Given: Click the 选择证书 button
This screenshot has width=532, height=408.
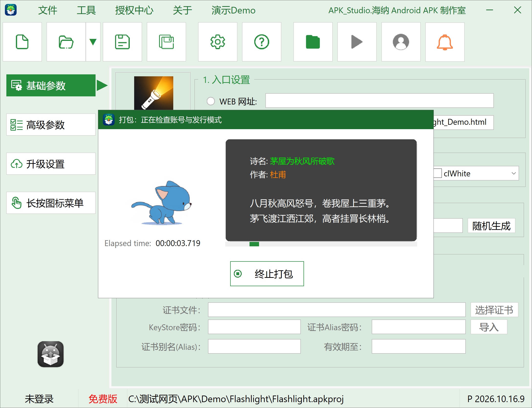Looking at the screenshot, I should coord(494,310).
